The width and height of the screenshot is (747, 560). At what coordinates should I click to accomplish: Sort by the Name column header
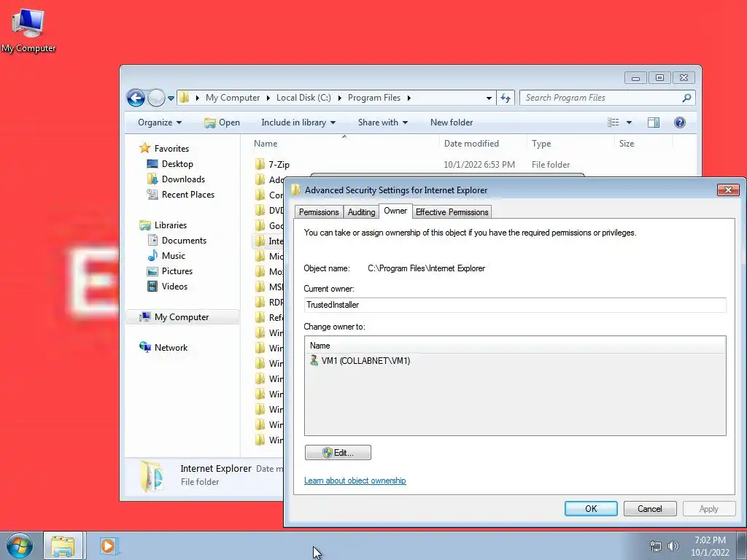point(344,144)
